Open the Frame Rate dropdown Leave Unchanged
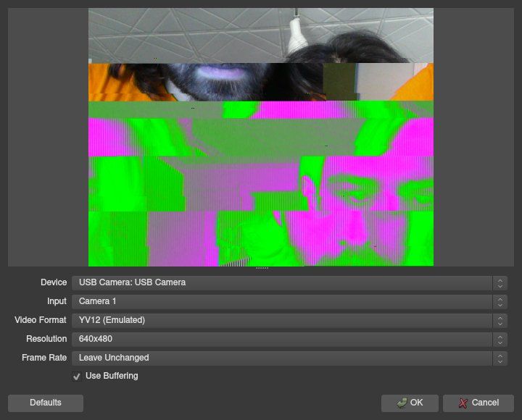 (289, 358)
